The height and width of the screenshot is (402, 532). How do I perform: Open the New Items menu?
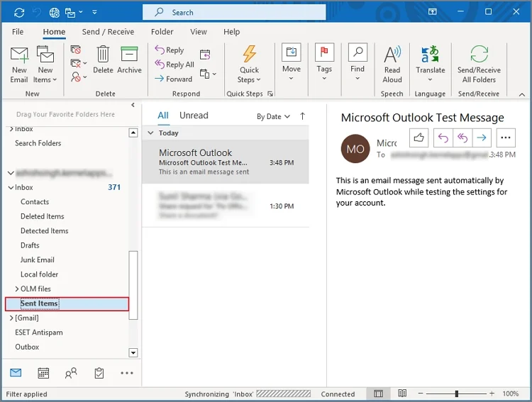tap(45, 65)
